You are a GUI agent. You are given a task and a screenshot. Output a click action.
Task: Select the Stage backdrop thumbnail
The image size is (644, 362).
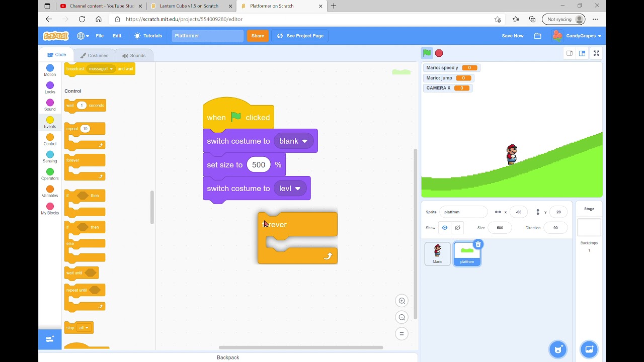click(589, 227)
